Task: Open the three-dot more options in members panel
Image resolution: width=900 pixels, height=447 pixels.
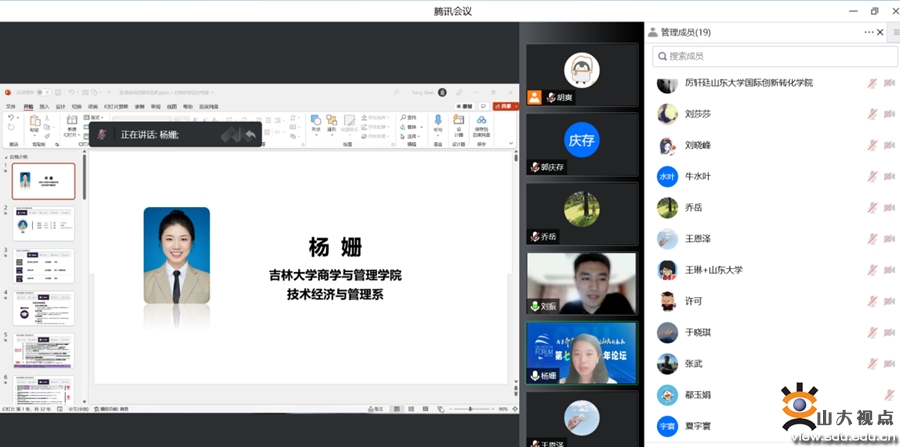Action: coord(869,33)
